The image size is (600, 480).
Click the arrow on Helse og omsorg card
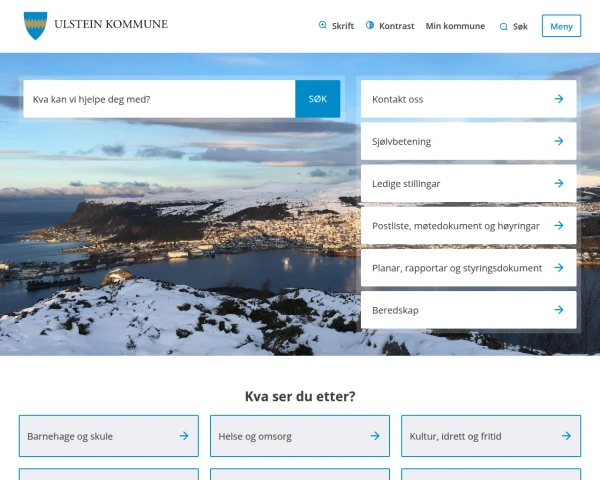375,436
